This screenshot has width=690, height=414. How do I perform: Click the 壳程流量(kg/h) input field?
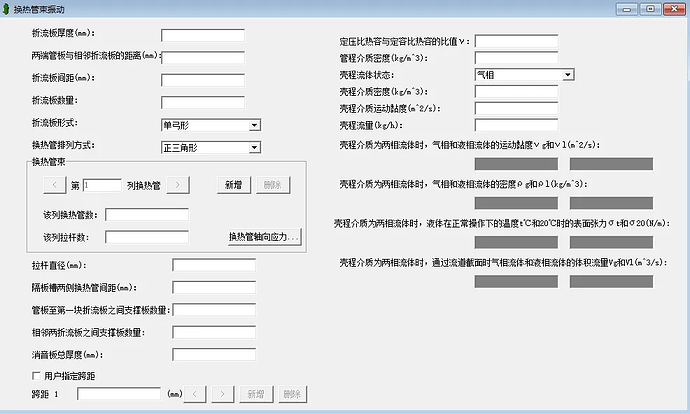click(x=516, y=125)
